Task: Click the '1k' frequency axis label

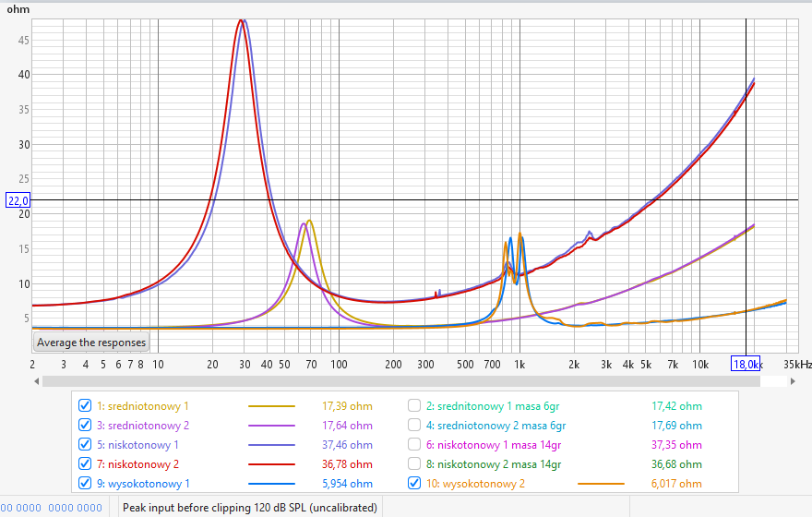Action: [x=519, y=364]
